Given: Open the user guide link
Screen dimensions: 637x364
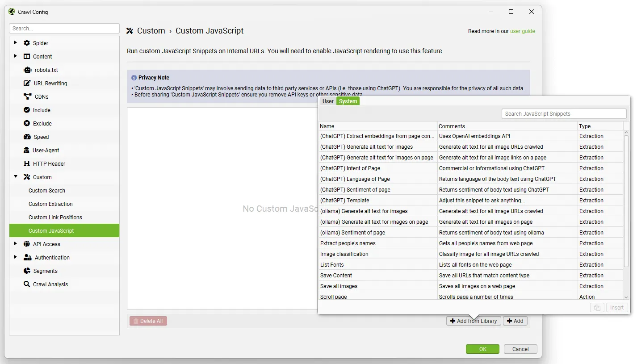Looking at the screenshot, I should 522,31.
